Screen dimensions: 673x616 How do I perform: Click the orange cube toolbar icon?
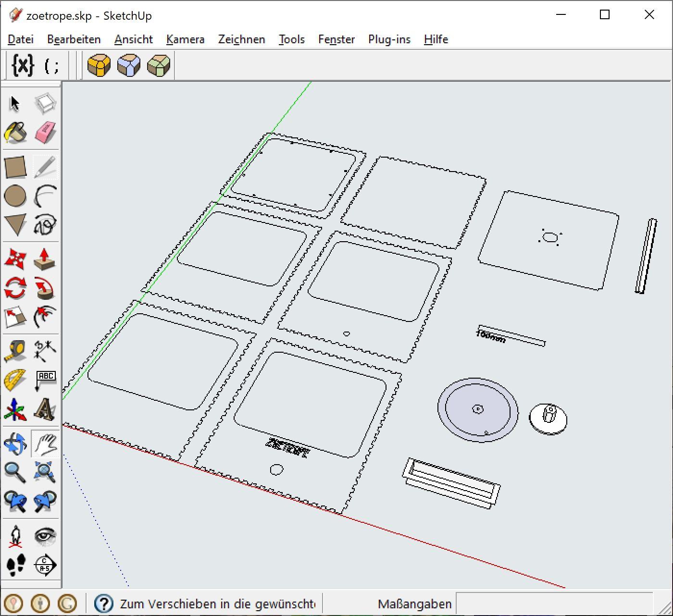coord(99,65)
